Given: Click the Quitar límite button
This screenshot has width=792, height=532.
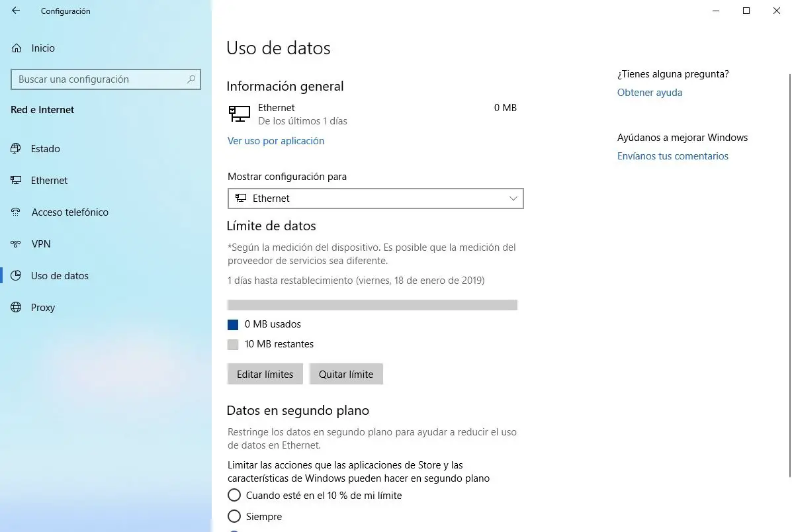Looking at the screenshot, I should coord(346,375).
